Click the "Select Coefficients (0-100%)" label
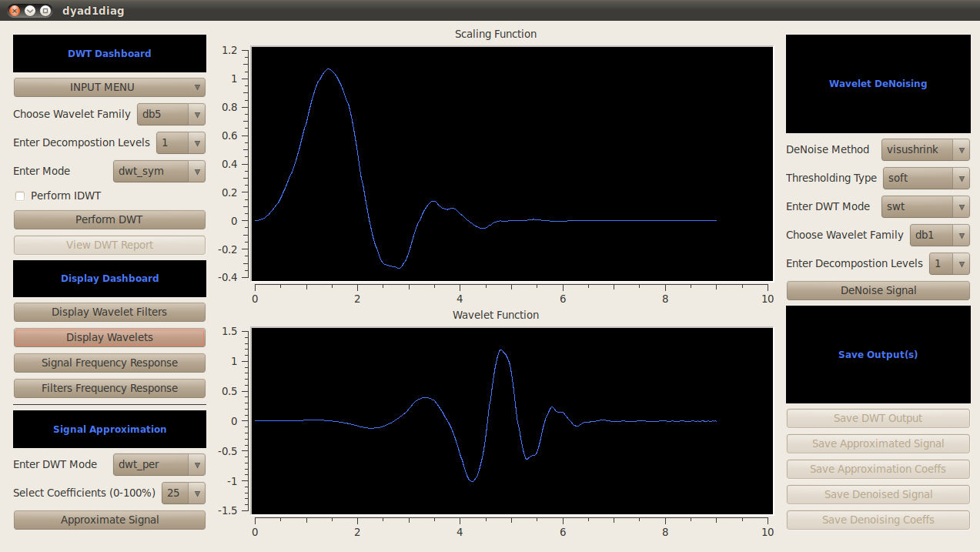This screenshot has width=980, height=552. [x=84, y=493]
